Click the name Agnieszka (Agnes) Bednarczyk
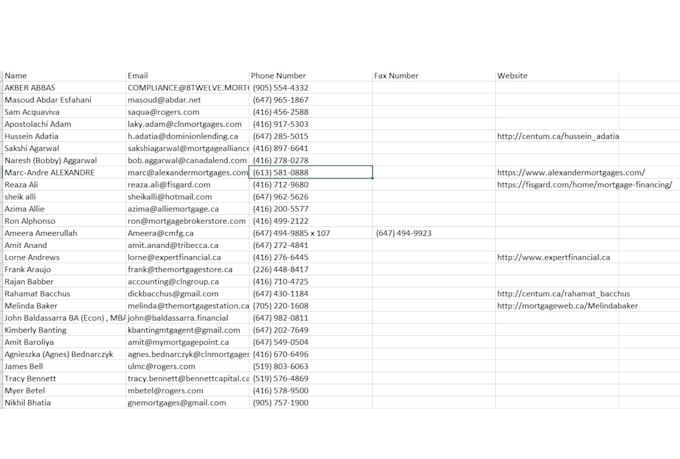Image resolution: width=680 pixels, height=459 pixels. [59, 355]
